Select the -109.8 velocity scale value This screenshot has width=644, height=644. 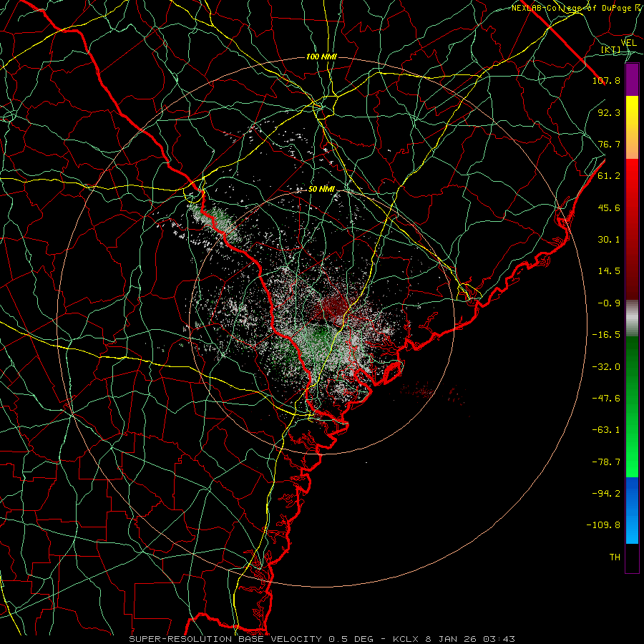pyautogui.click(x=603, y=525)
